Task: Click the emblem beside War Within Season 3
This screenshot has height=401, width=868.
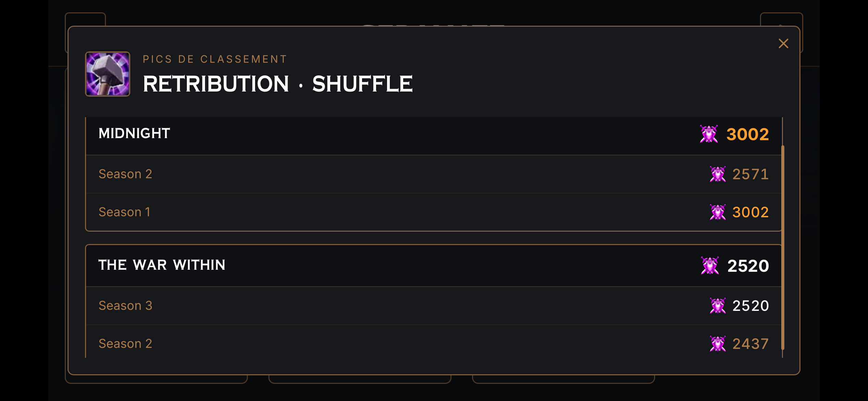Action: (x=718, y=306)
